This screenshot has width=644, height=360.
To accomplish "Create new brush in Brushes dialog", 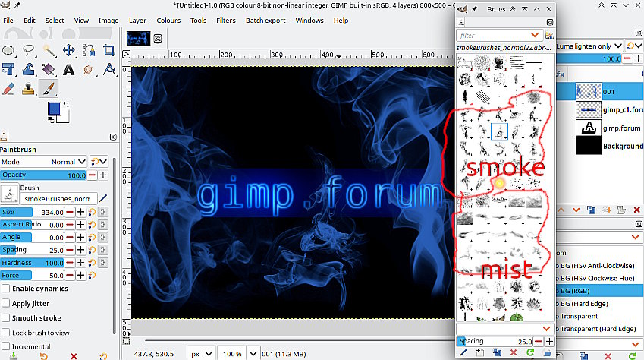I will (480, 352).
